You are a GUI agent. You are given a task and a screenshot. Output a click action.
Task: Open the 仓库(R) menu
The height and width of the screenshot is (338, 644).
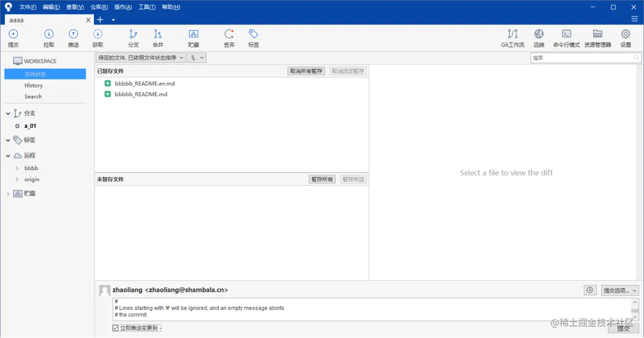99,7
